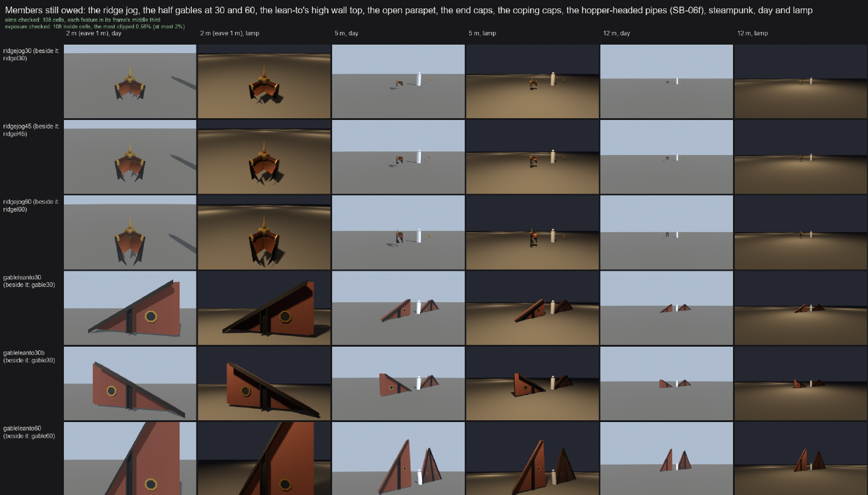Inspect gableleanto60 render at 2 m lamp
Screen dimensions: 868x495
(264, 458)
